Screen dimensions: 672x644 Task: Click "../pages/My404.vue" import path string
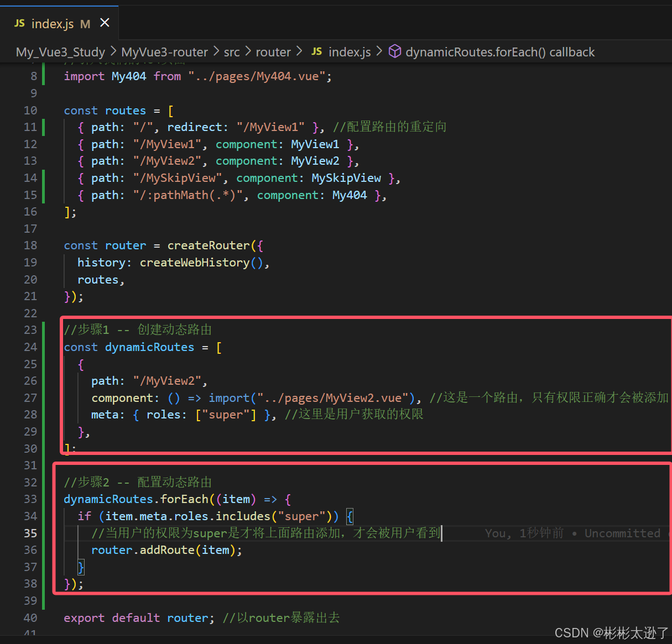(257, 76)
